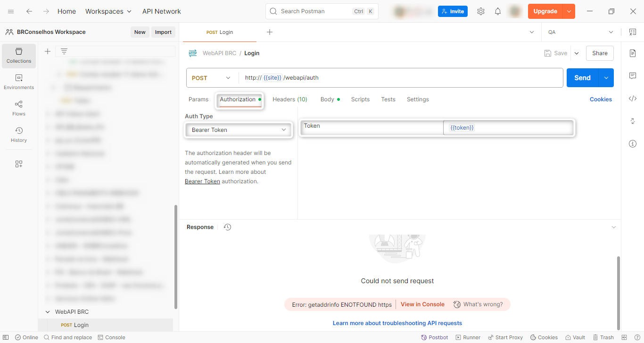Switch to Headers (10) tab
Image resolution: width=644 pixels, height=343 pixels.
coord(290,99)
